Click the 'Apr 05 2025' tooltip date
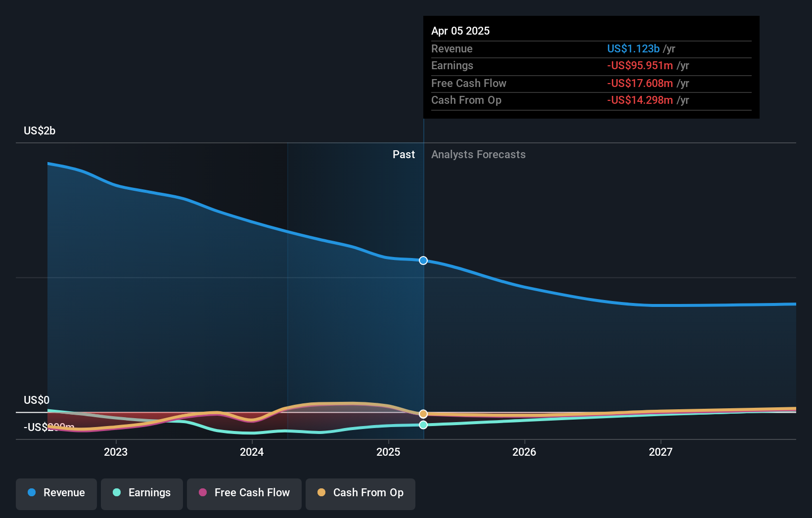The width and height of the screenshot is (812, 518). tap(460, 31)
